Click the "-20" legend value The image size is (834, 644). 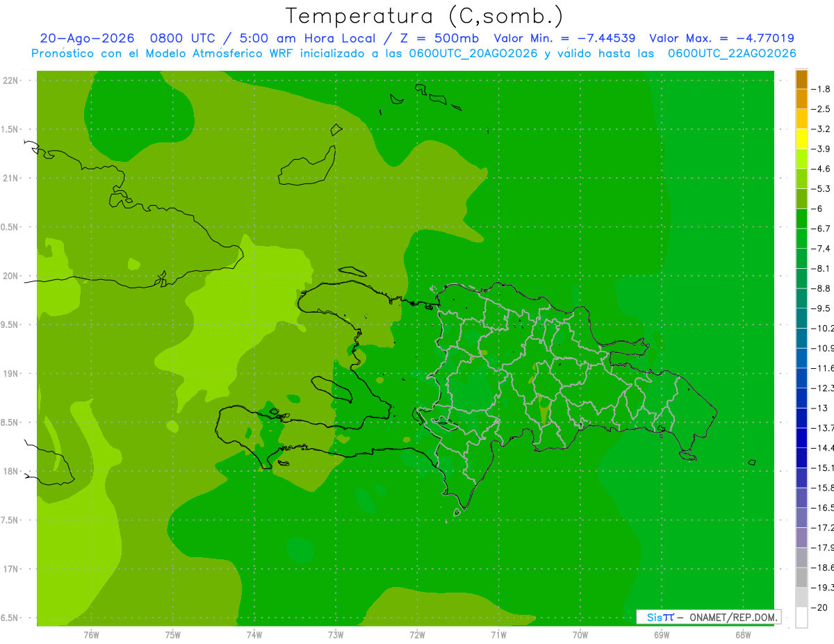pos(819,607)
